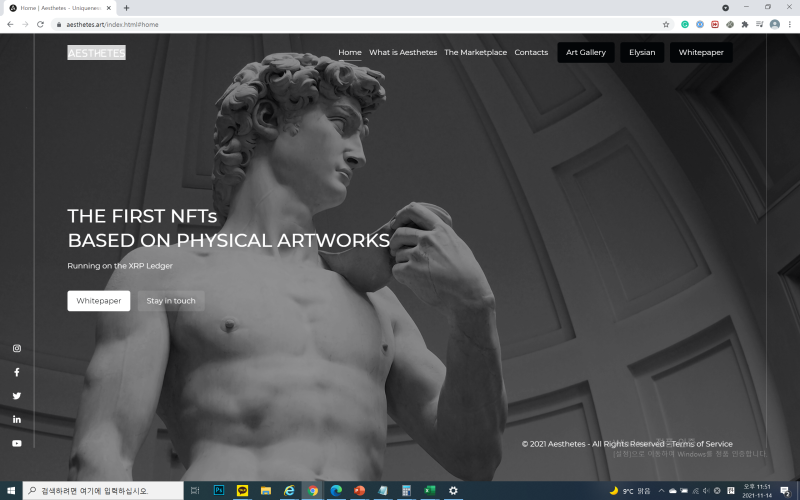Bookmark this page with star icon
Viewport: 800px width, 500px height.
pyautogui.click(x=666, y=24)
